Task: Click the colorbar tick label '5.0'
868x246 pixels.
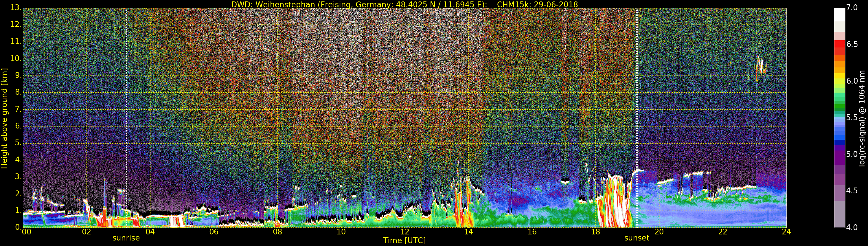Action: [x=852, y=154]
